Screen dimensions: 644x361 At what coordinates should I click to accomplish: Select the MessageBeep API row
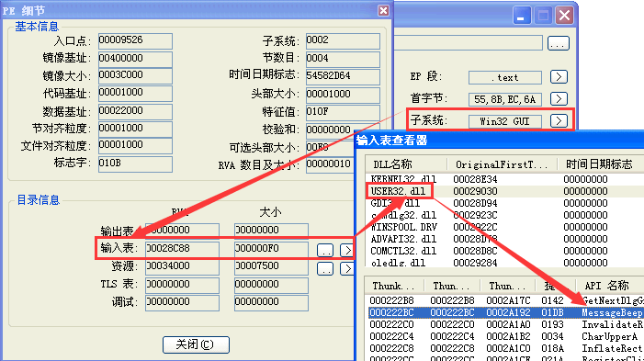pos(506,312)
